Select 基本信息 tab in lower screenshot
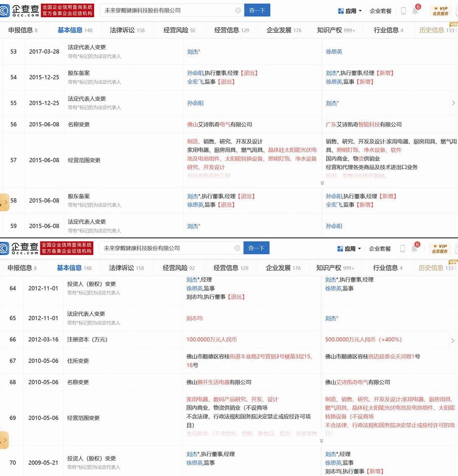 coord(74,268)
